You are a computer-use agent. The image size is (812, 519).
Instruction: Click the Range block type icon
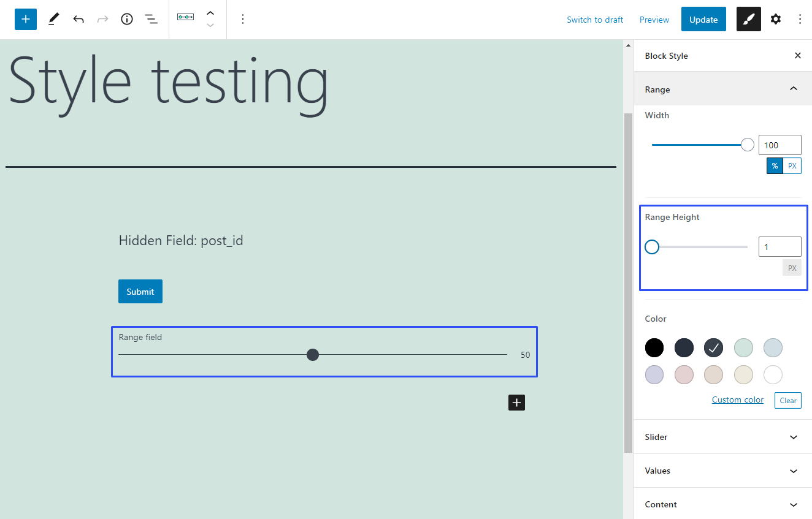(x=185, y=17)
